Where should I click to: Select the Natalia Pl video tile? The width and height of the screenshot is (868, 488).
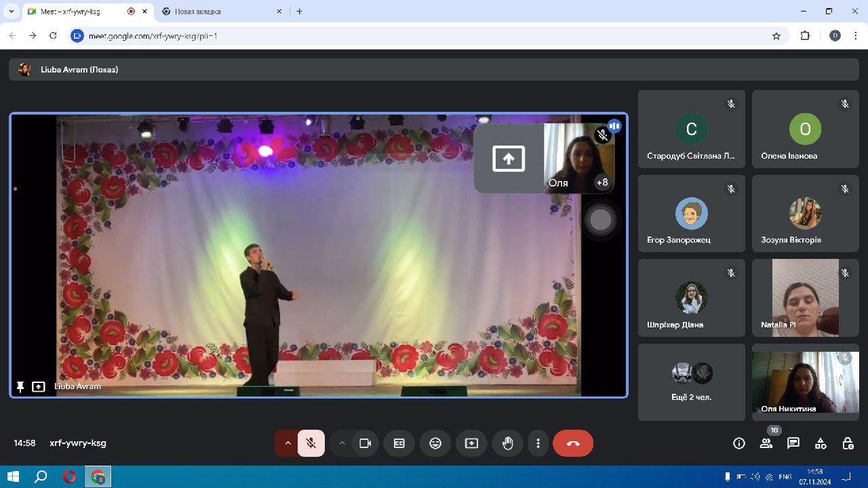pos(806,298)
